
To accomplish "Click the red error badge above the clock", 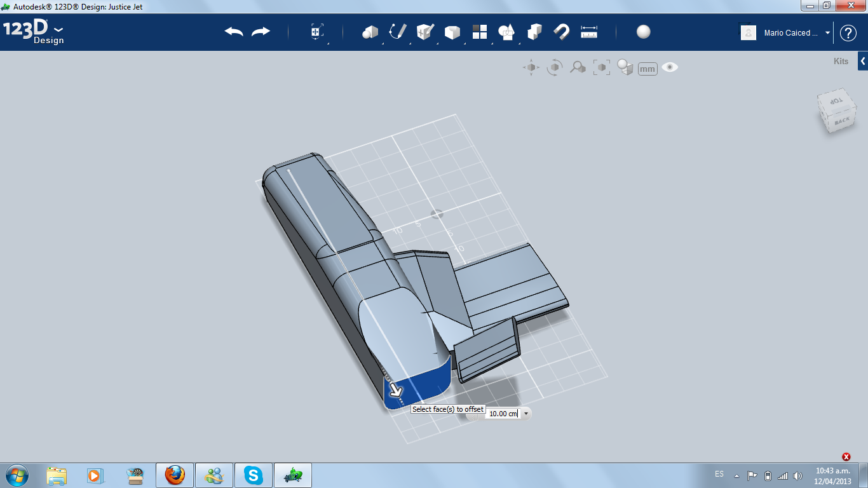I will [x=846, y=457].
